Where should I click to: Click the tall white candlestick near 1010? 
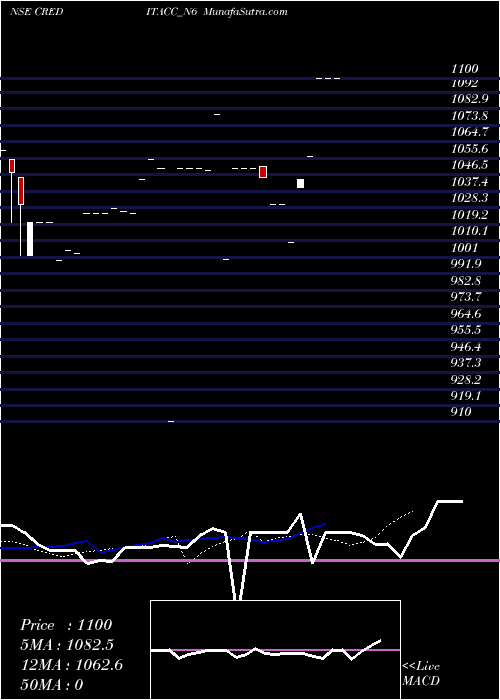pyautogui.click(x=30, y=239)
